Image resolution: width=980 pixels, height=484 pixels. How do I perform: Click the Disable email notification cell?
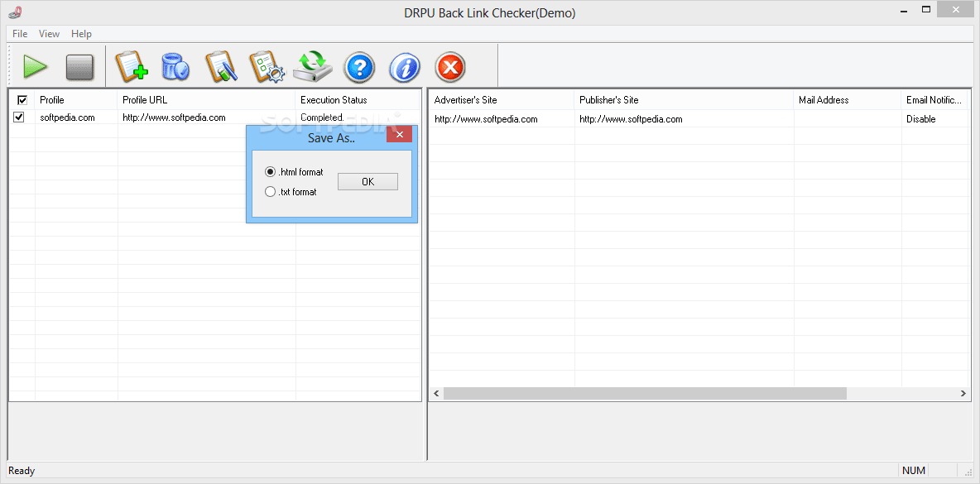click(934, 118)
